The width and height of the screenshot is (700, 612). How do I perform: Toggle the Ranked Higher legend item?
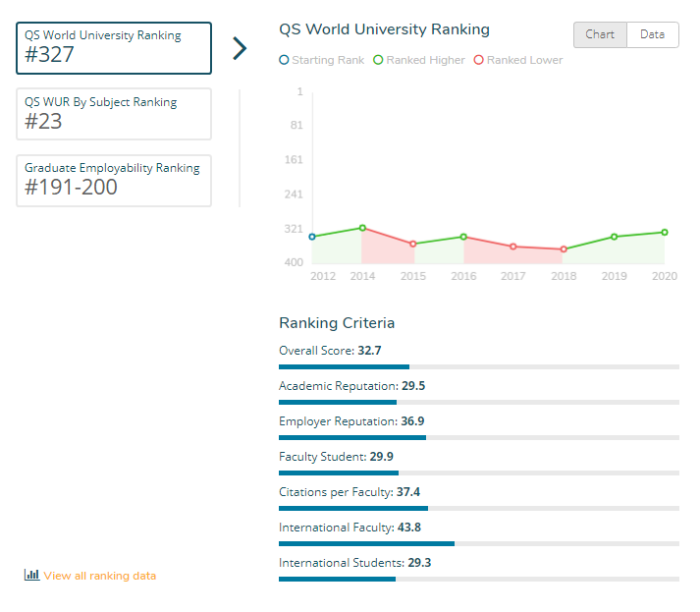click(x=419, y=60)
